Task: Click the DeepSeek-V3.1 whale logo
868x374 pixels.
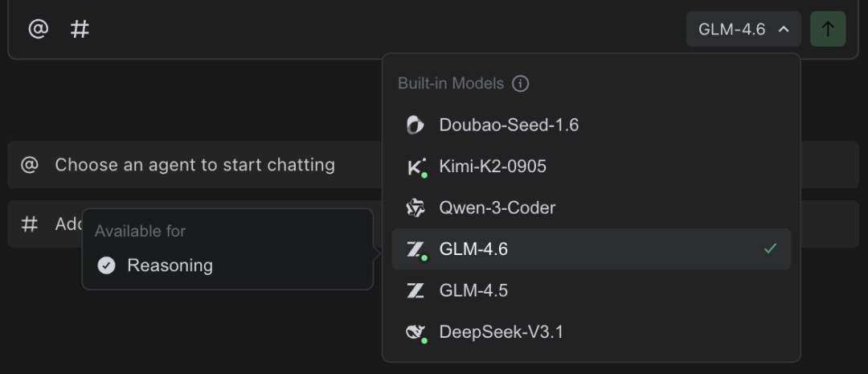Action: coord(415,332)
